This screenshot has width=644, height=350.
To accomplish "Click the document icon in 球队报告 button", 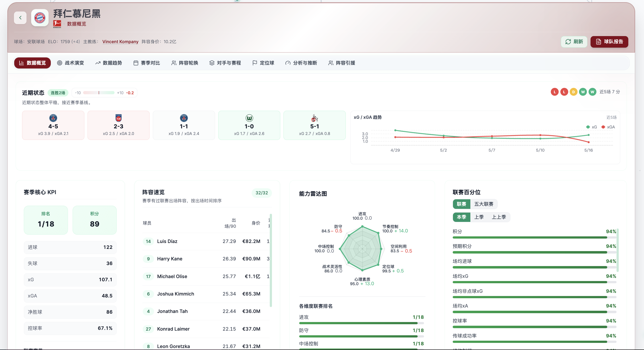I will (598, 42).
